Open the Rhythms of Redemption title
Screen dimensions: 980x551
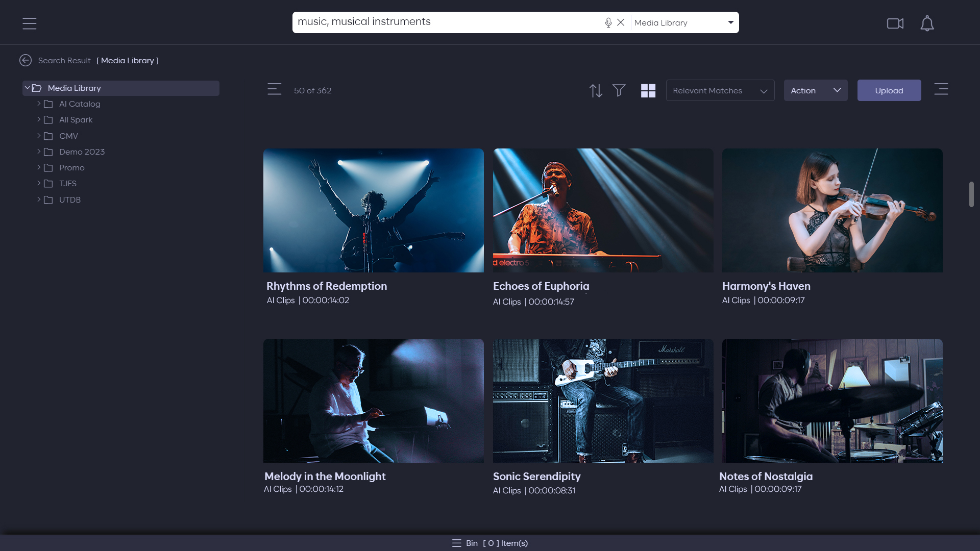tap(327, 286)
